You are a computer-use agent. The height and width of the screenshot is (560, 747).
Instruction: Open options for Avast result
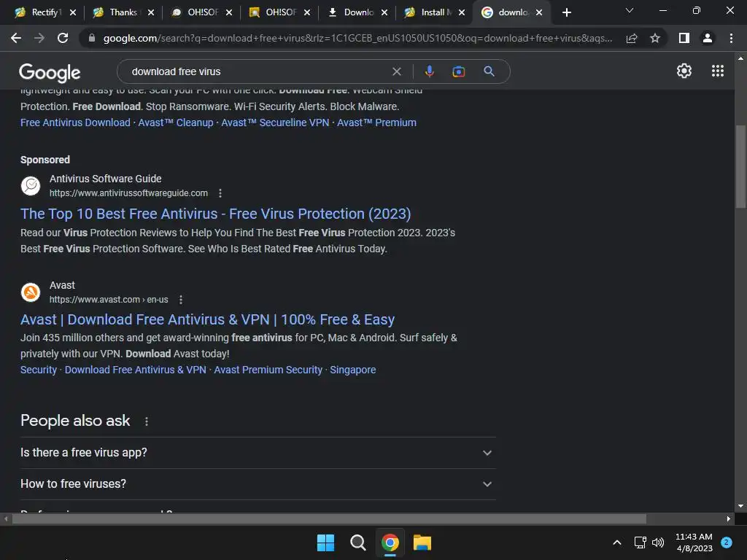(x=180, y=300)
